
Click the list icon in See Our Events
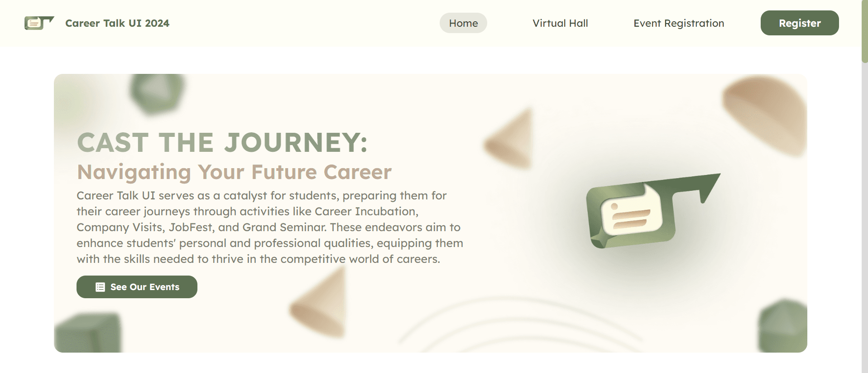tap(100, 287)
